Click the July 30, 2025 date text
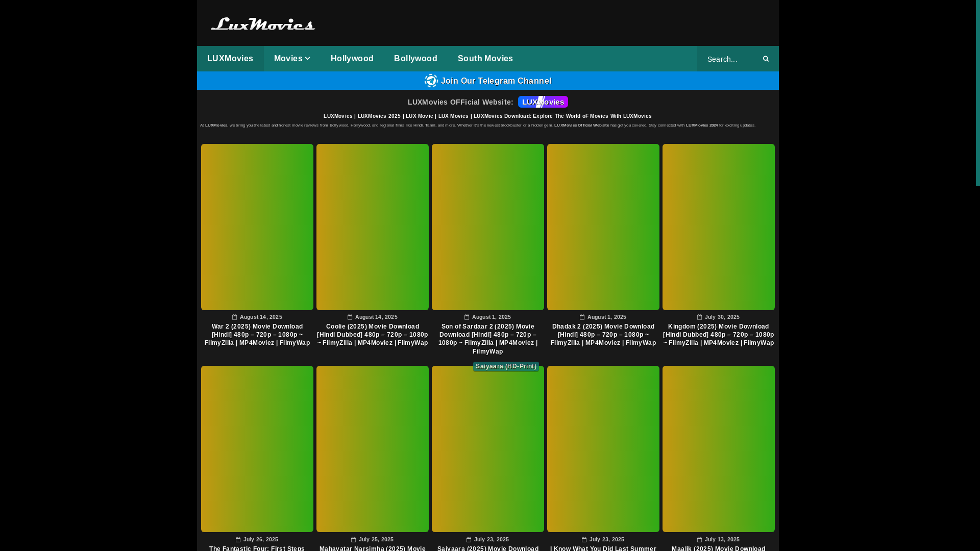This screenshot has height=551, width=980. pos(722,317)
